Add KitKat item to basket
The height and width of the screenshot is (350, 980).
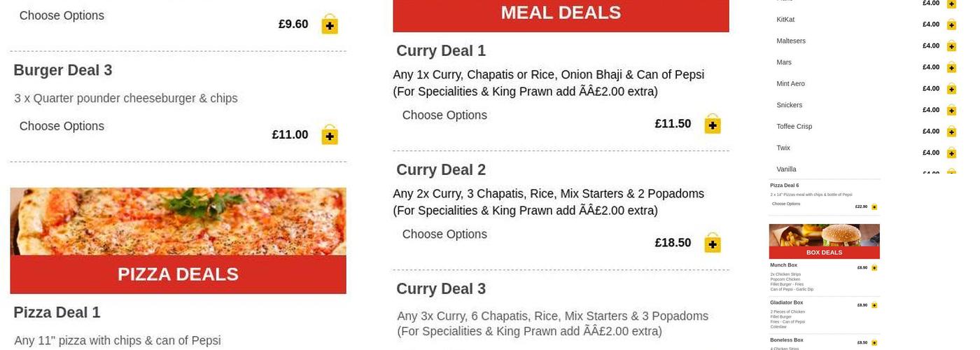click(951, 24)
